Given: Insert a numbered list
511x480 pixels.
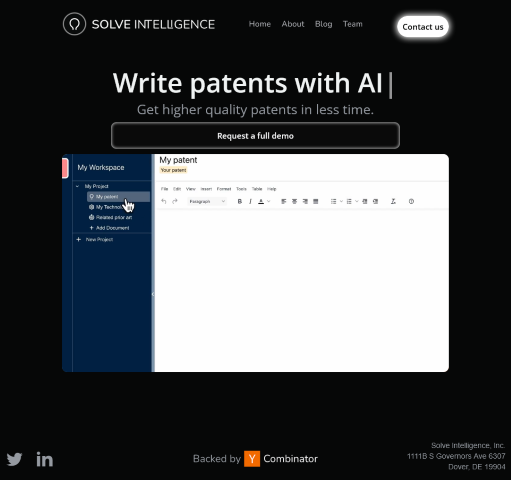Looking at the screenshot, I should pyautogui.click(x=349, y=201).
